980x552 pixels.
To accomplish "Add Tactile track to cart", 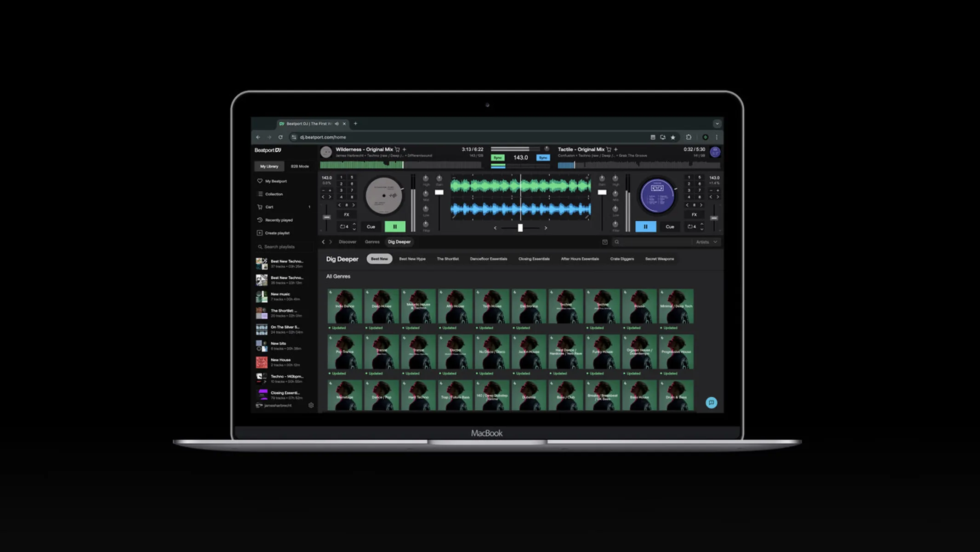I will (x=609, y=149).
